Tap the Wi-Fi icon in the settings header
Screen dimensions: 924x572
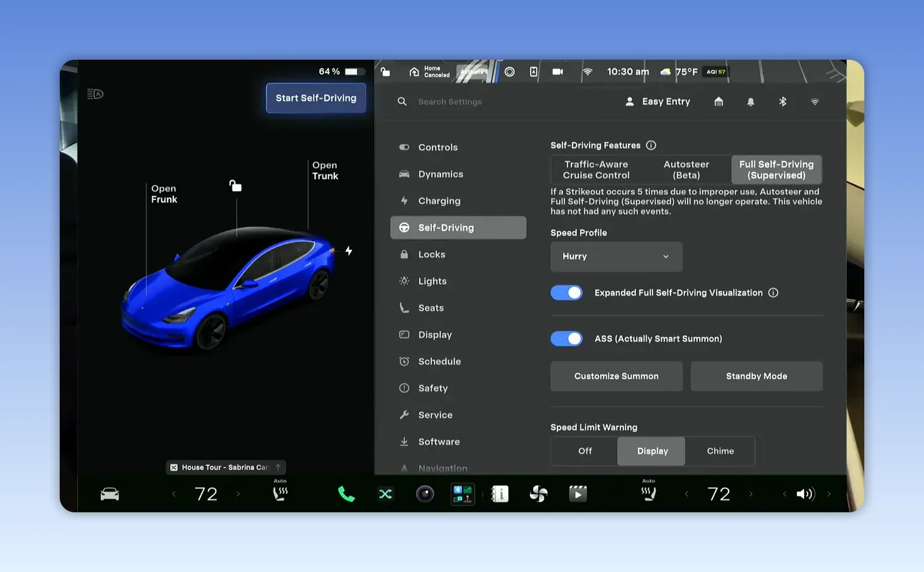[x=815, y=101]
